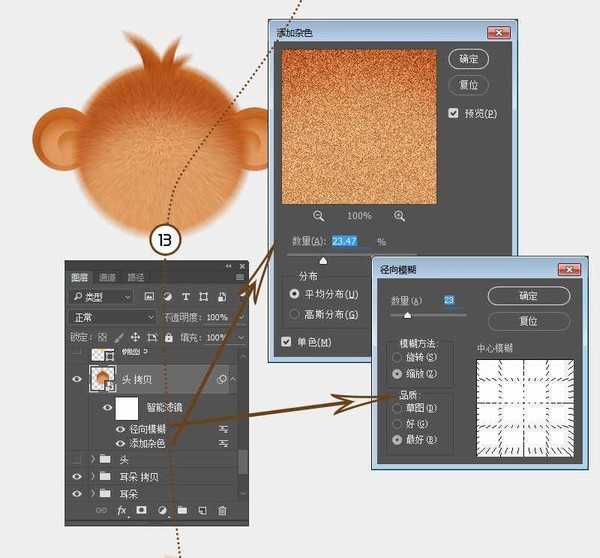Create a new adjustment layer
This screenshot has height=558, width=600.
[161, 510]
